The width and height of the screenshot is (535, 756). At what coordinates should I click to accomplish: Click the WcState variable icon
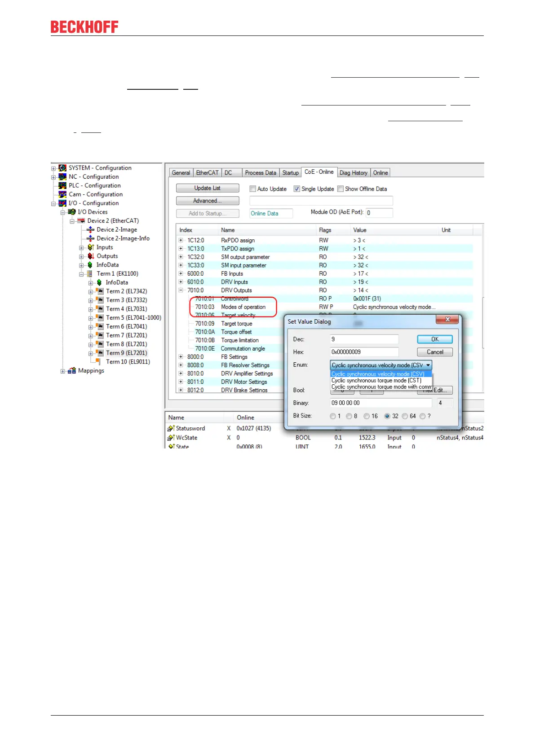point(171,438)
